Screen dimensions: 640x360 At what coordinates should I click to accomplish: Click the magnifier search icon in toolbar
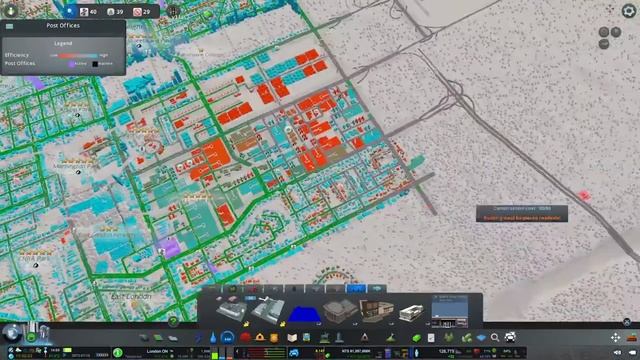click(495, 338)
